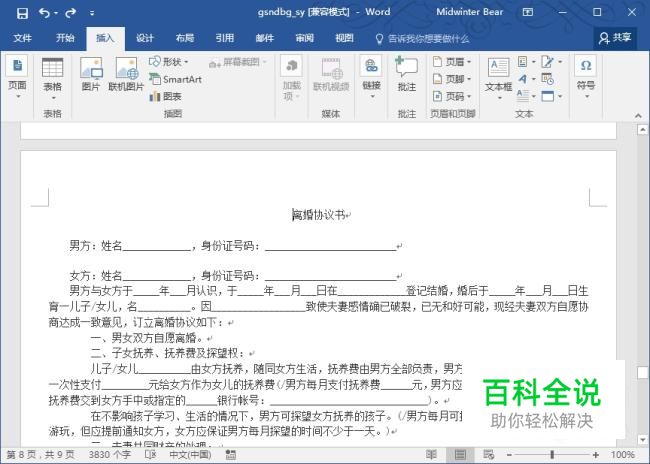Insert a 图表 chart
The width and height of the screenshot is (650, 464).
[165, 97]
